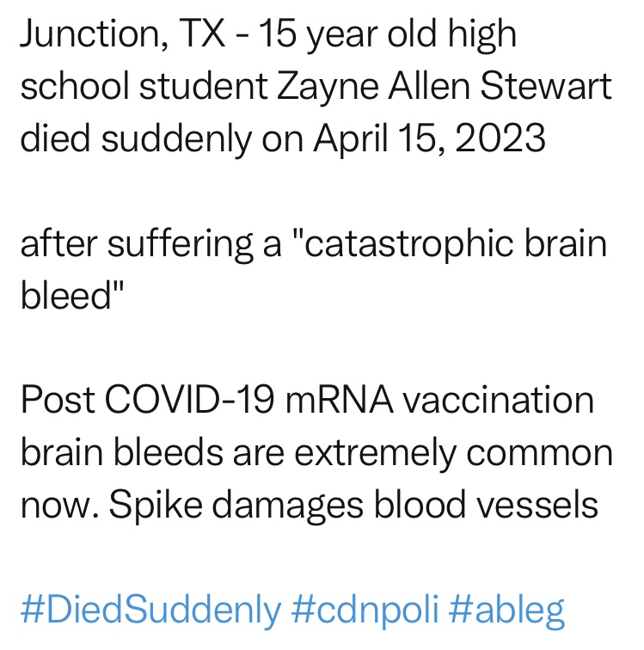Click the word "now." starting the last sentence
Screen dimensions: 644x650
click(x=60, y=505)
